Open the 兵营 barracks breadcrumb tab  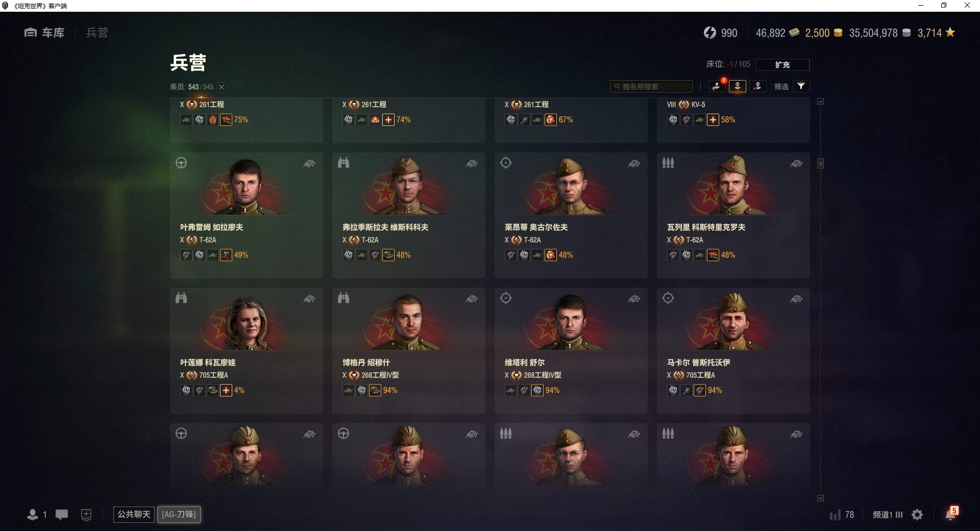point(97,33)
